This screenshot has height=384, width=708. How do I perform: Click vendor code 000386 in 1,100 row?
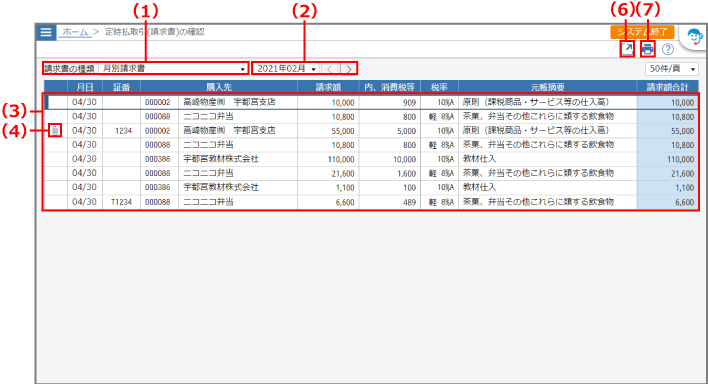pos(158,187)
